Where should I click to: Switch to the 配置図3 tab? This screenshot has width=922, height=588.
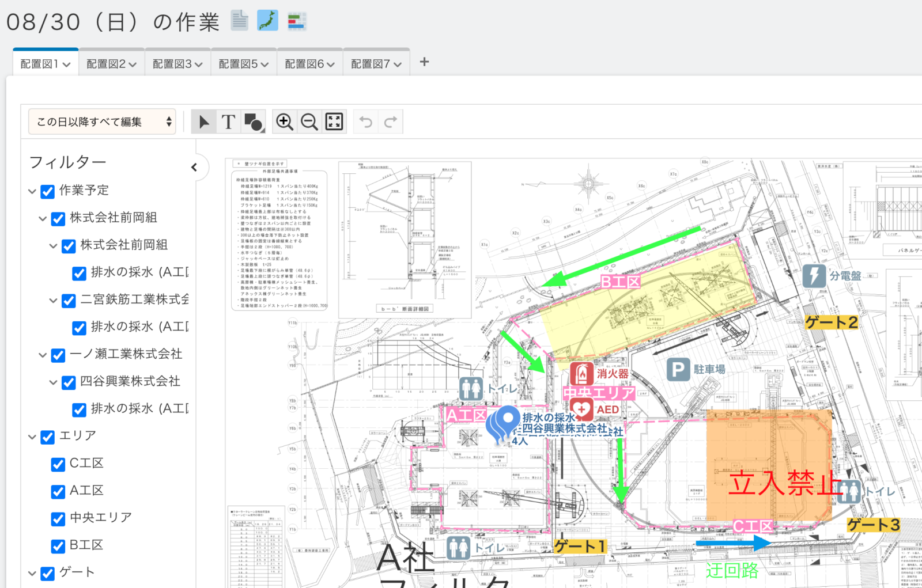coord(177,64)
